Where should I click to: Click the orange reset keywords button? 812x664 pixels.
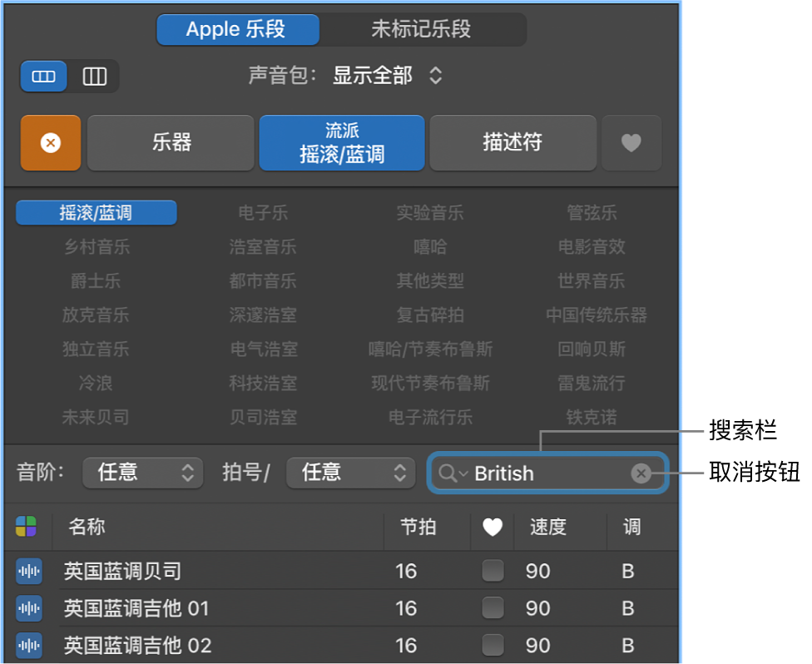[x=50, y=142]
